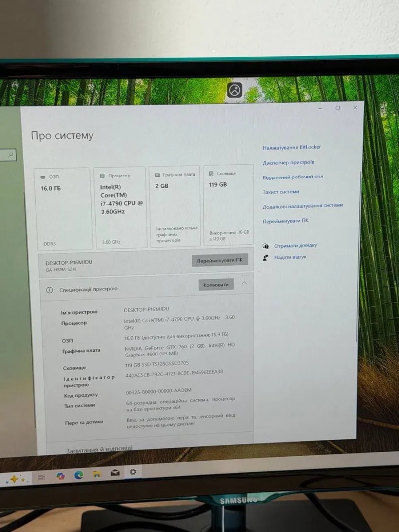This screenshot has height=532, width=399.
Task: Click the Копіювати button
Action: 216,285
